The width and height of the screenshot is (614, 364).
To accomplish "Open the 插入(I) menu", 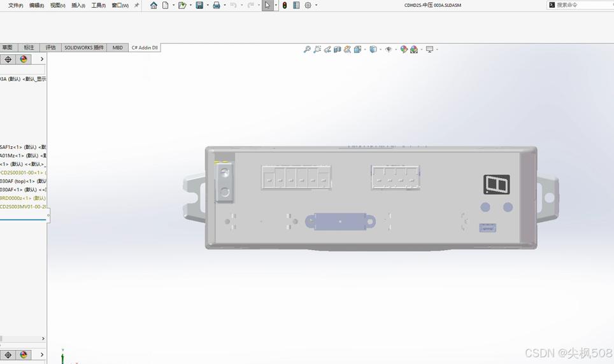I will pyautogui.click(x=78, y=6).
